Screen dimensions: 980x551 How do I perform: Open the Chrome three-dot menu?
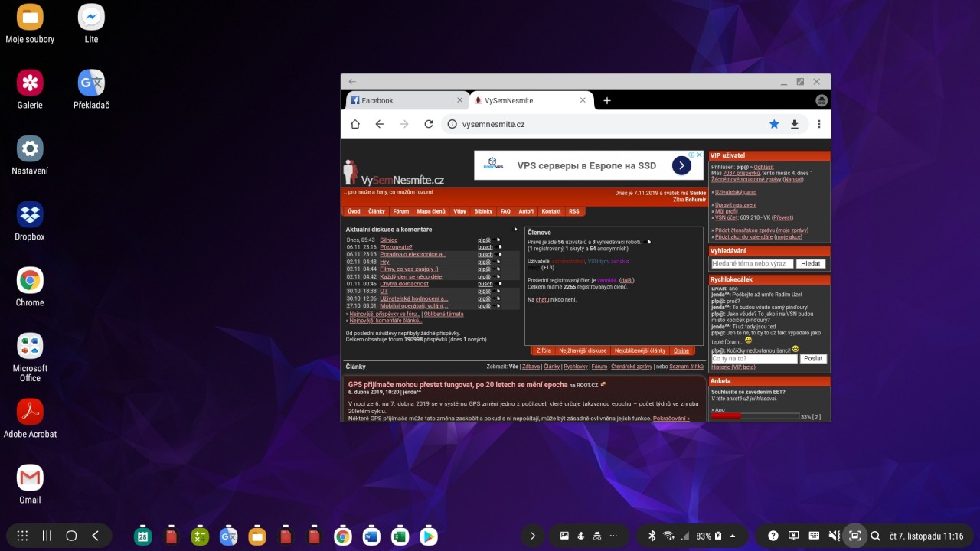coord(818,124)
